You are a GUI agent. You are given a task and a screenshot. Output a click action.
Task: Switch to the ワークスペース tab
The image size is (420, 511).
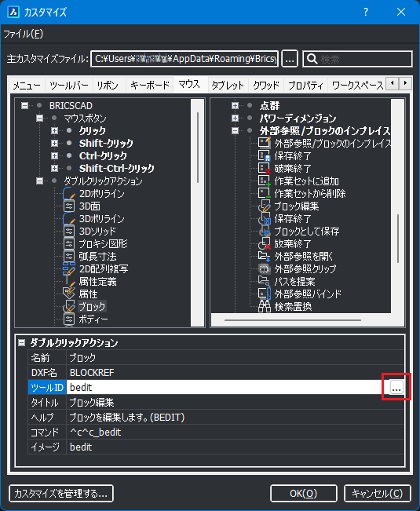pos(357,86)
